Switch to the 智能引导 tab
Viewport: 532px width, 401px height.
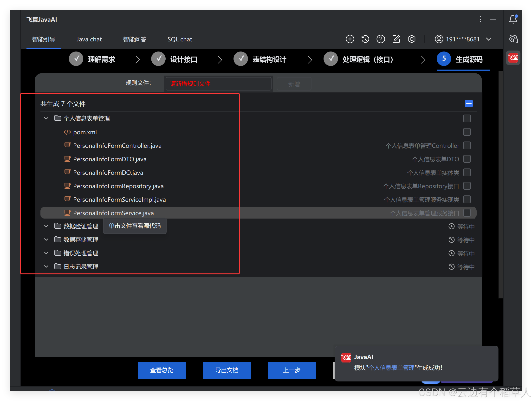(44, 39)
